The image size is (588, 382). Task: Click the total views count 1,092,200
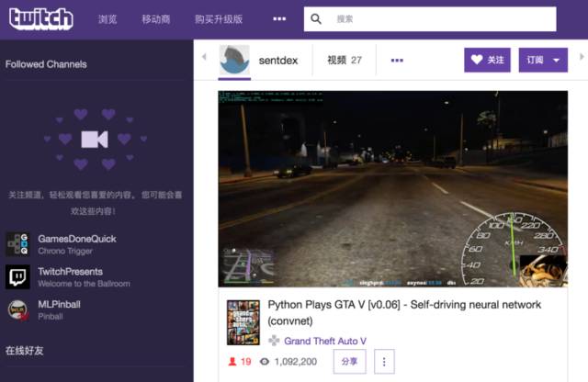296,362
